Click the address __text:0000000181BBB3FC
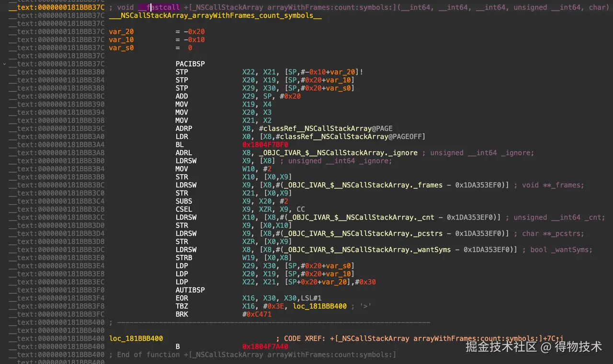The width and height of the screenshot is (613, 364). click(57, 314)
